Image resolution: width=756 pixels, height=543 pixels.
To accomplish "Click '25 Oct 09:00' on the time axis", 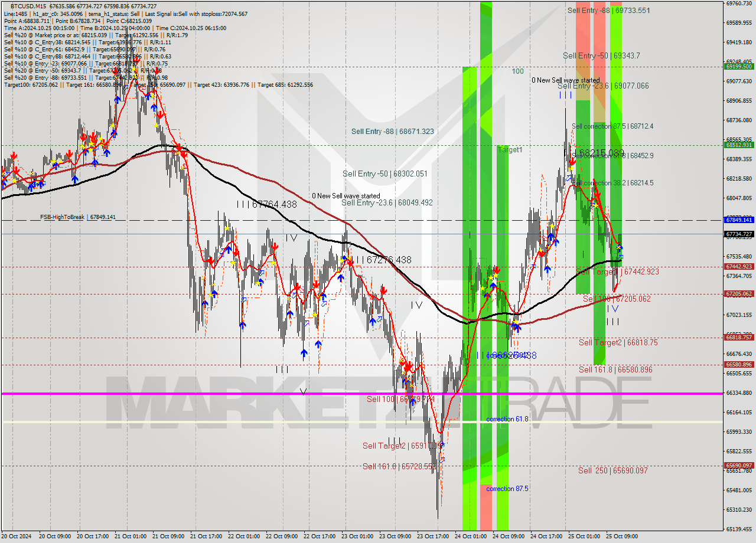I will coord(621,537).
